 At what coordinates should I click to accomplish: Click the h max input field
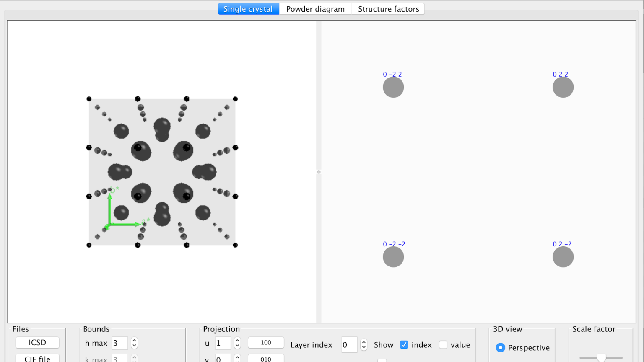[119, 343]
